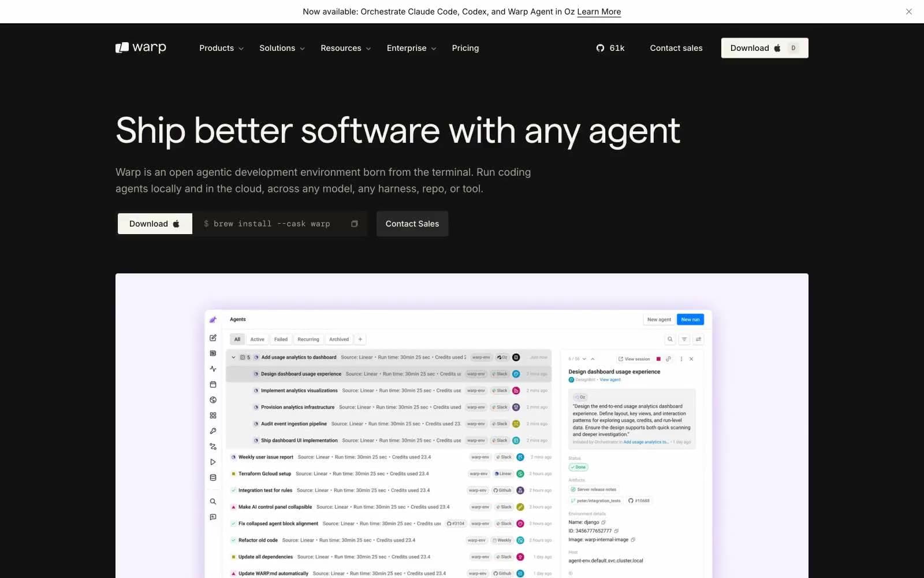The height and width of the screenshot is (578, 924).
Task: Click the magnifier icon in the Agents sidebar
Action: (x=213, y=502)
